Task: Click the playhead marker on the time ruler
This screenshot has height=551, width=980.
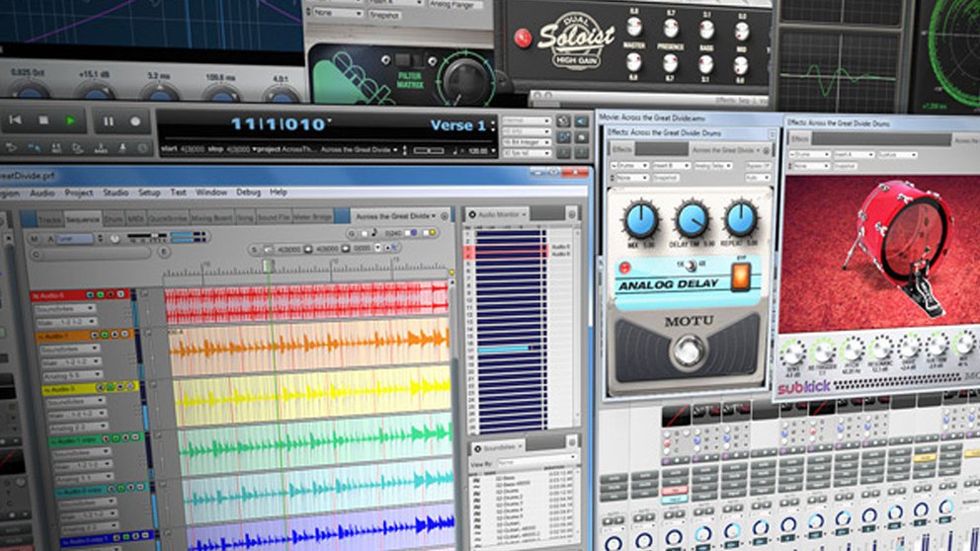Action: coord(268,267)
